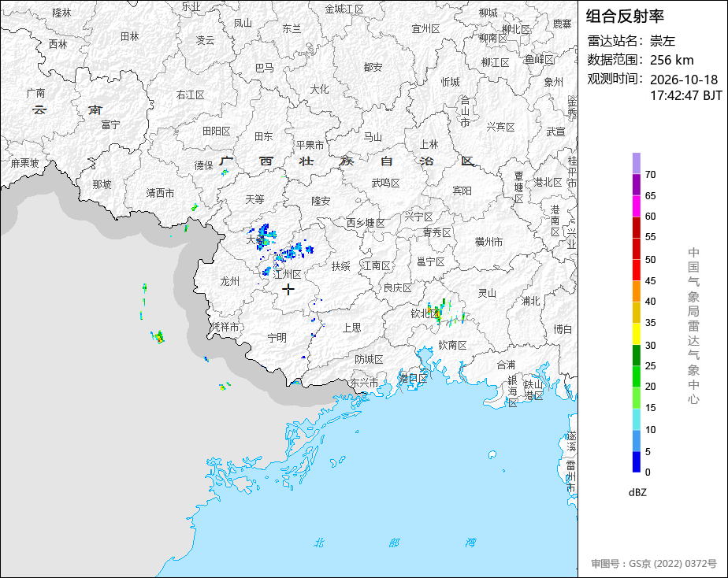
Task: Click the island outline in 北部湾 sea
Action: coord(492,454)
